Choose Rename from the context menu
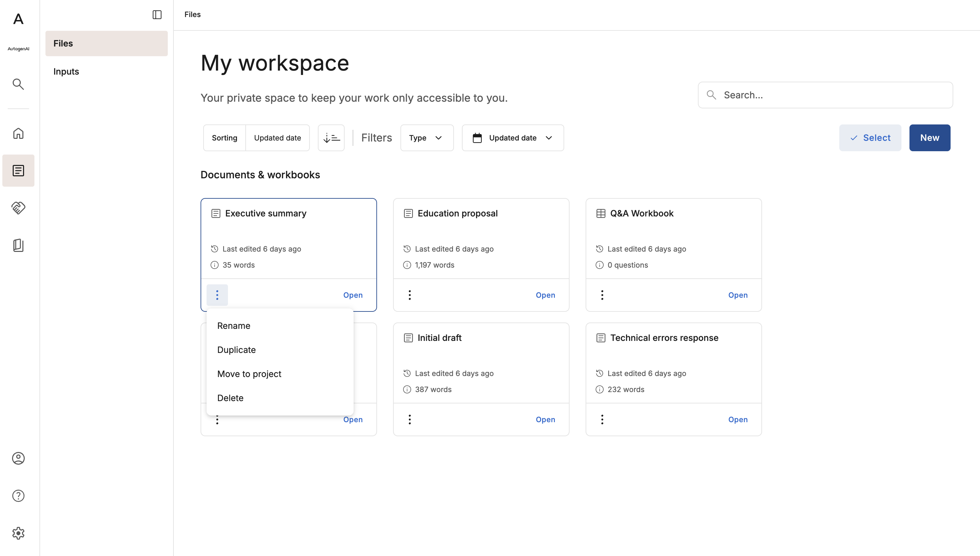This screenshot has height=556, width=980. 280,326
